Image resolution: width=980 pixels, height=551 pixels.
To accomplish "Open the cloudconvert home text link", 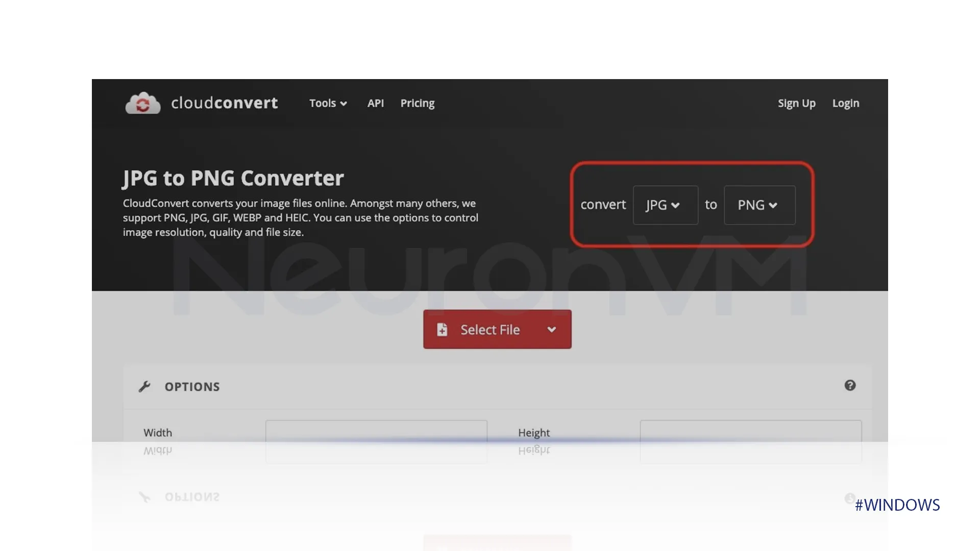I will [225, 103].
